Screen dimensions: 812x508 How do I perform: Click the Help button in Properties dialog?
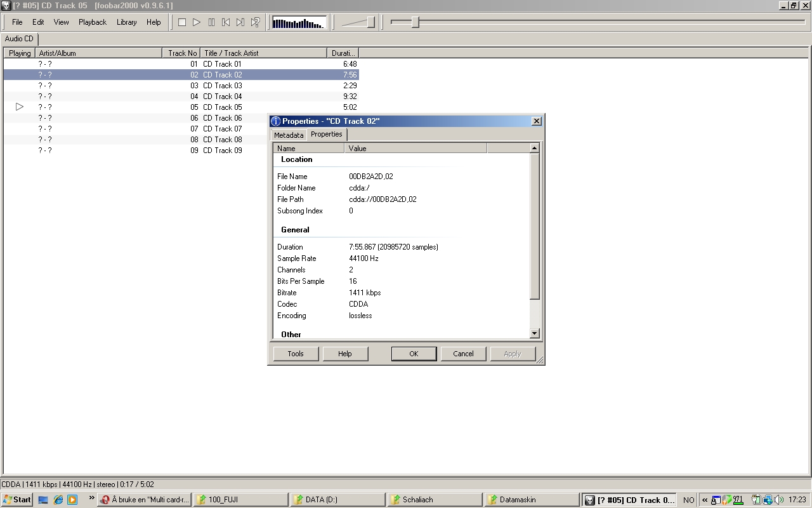pos(345,354)
